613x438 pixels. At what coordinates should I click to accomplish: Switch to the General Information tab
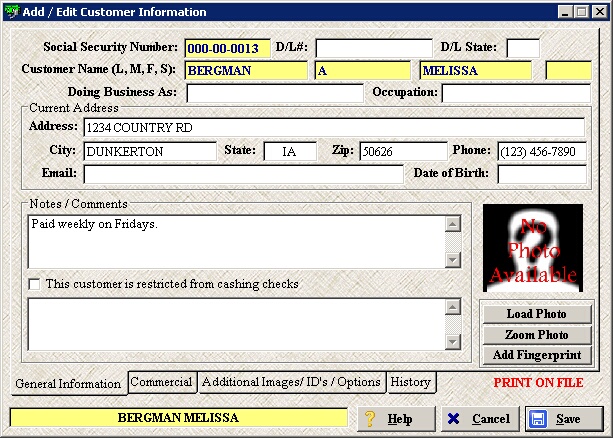tap(68, 384)
